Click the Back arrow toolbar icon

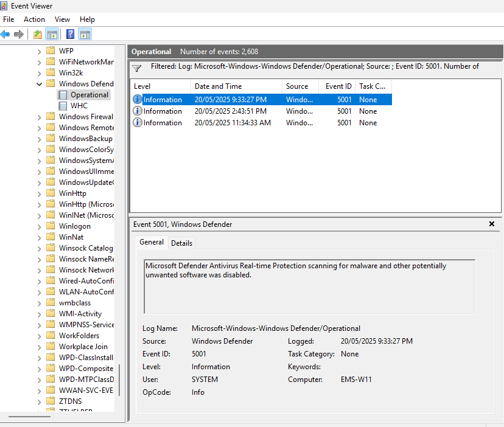pyautogui.click(x=5, y=34)
